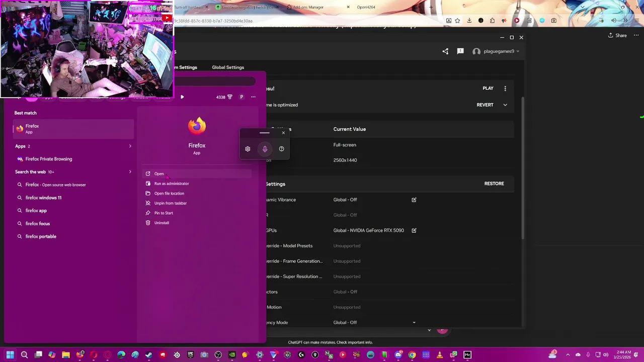The image size is (644, 362).
Task: Edit the GPUs RTX 5090 setting icon
Action: (414, 230)
